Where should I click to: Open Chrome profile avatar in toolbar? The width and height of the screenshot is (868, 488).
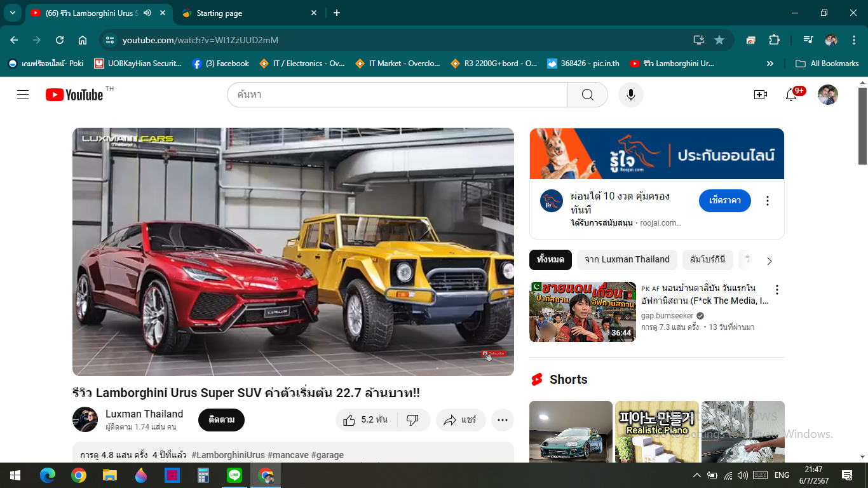[831, 40]
